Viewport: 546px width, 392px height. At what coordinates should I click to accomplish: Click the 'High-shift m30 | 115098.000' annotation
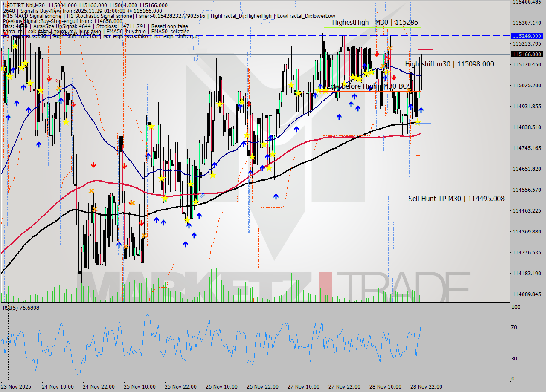(x=449, y=64)
